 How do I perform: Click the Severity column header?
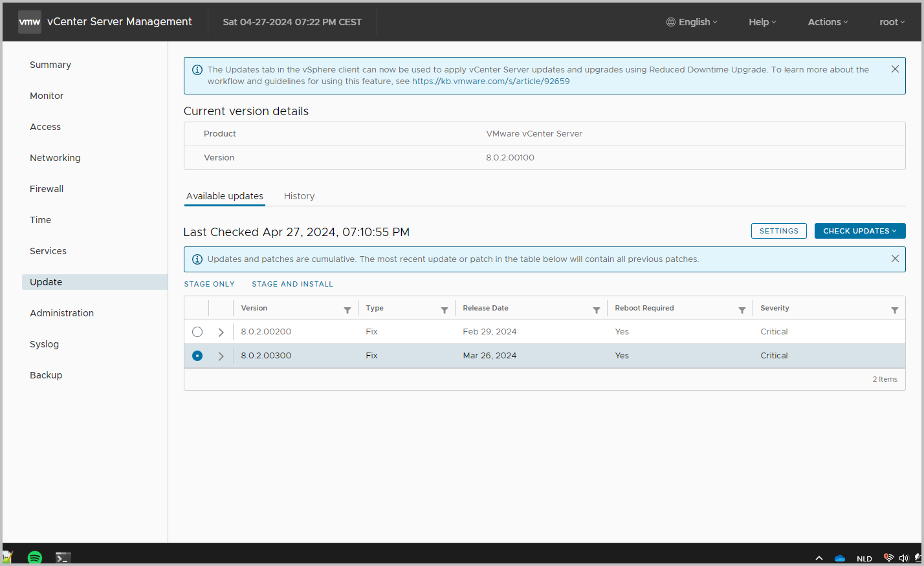point(775,308)
